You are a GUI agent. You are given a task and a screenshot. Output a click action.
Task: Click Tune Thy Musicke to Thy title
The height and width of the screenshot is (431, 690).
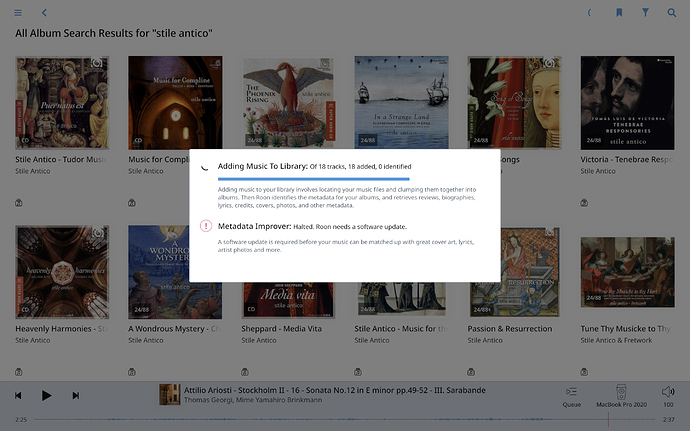[x=625, y=328]
